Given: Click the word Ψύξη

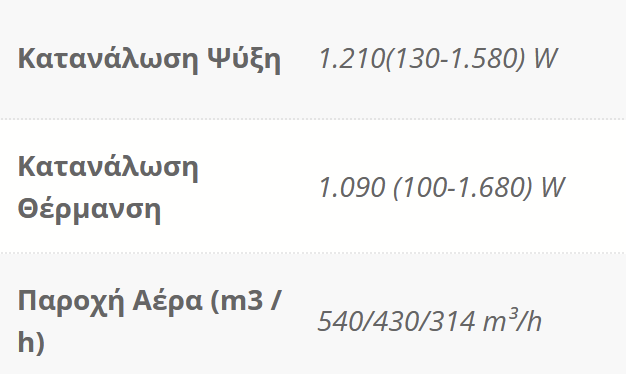Looking at the screenshot, I should [x=244, y=59].
